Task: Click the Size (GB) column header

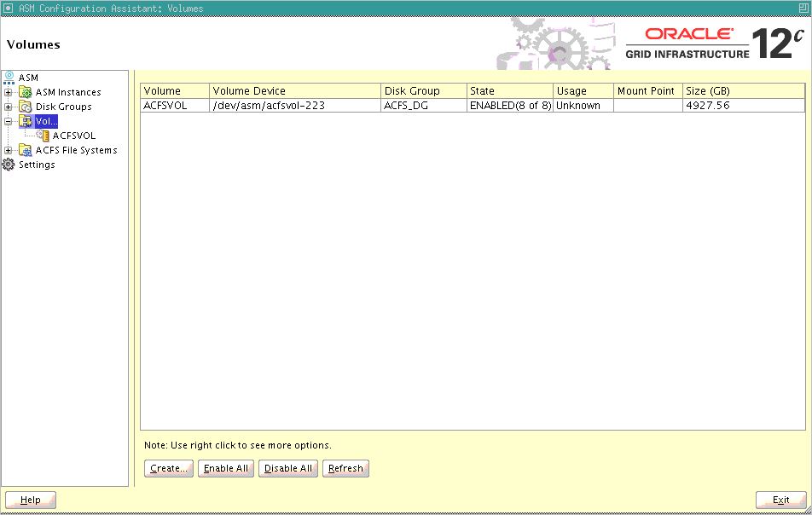Action: click(744, 90)
